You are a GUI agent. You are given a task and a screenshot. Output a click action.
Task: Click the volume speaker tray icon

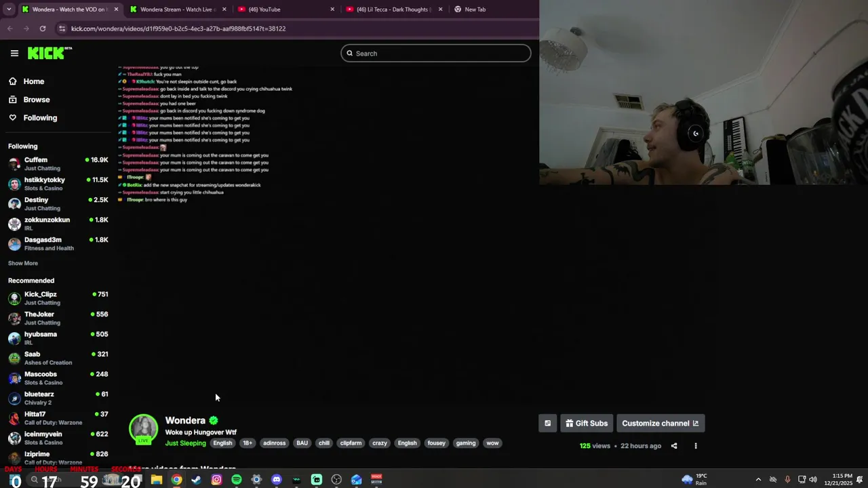point(813,480)
